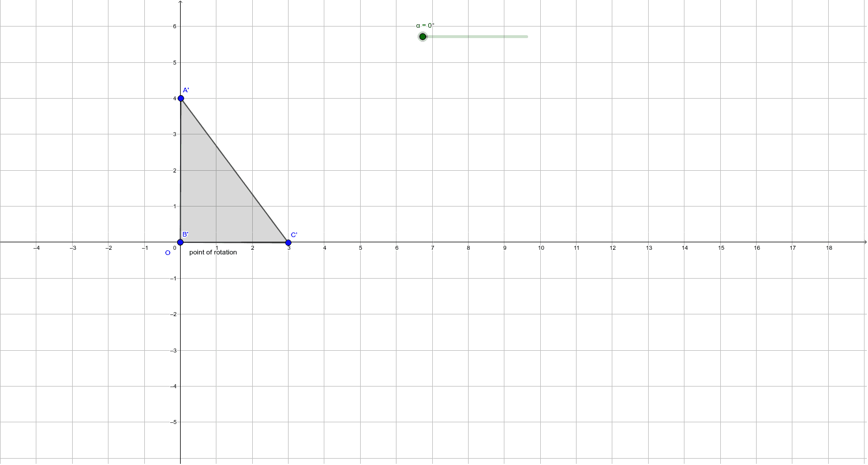Click y-axis tick label −5
Image resolution: width=868 pixels, height=465 pixels.
coord(173,422)
